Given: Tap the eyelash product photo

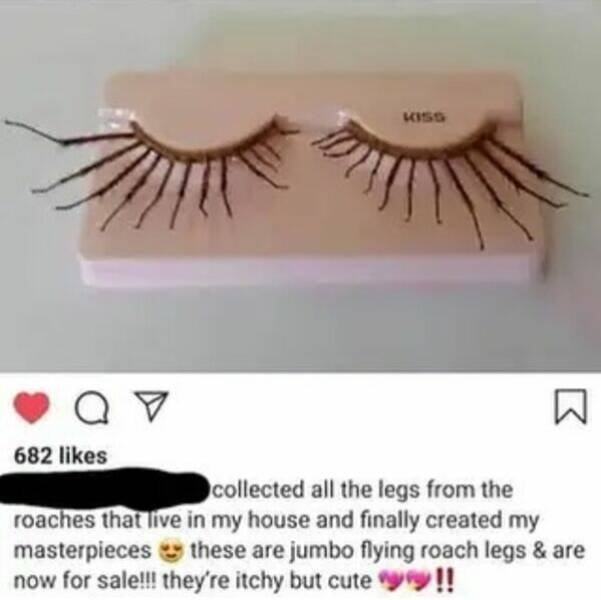Looking at the screenshot, I should (300, 186).
